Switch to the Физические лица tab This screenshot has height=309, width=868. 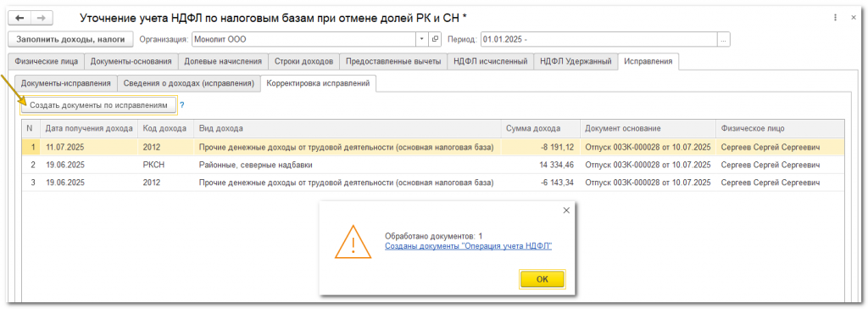pos(46,62)
